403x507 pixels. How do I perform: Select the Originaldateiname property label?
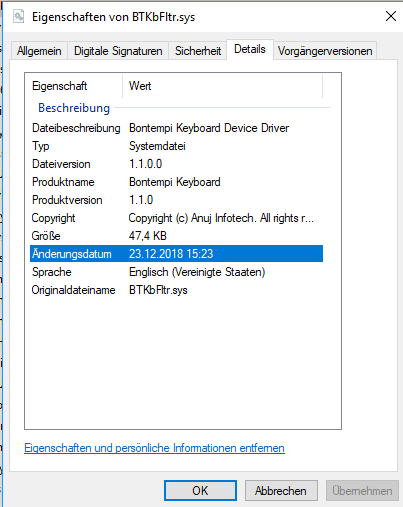click(x=73, y=290)
